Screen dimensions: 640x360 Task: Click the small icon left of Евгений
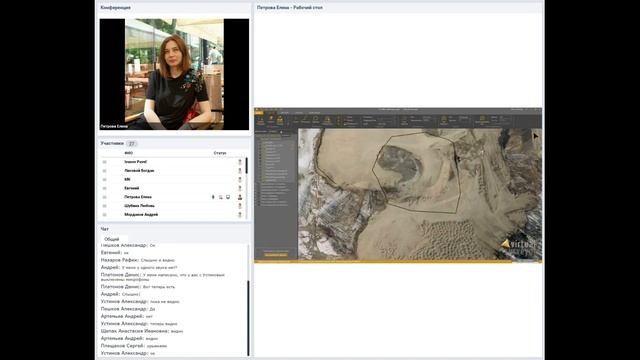point(104,188)
